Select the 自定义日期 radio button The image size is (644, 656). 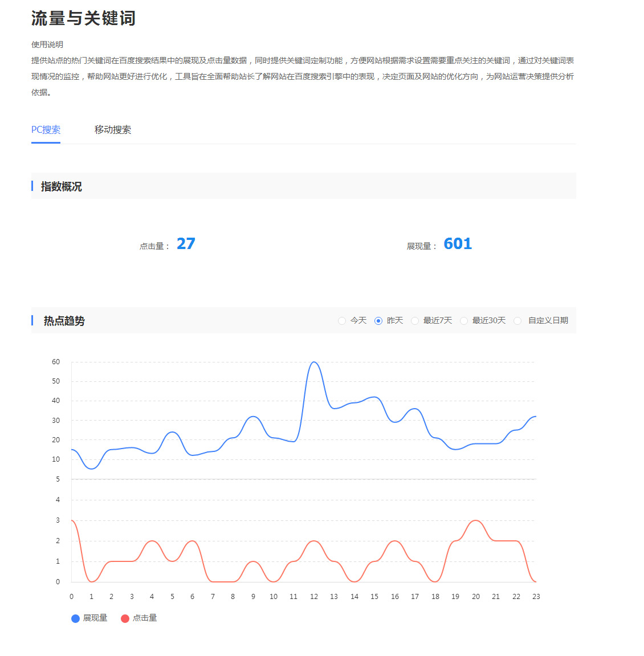click(x=517, y=321)
